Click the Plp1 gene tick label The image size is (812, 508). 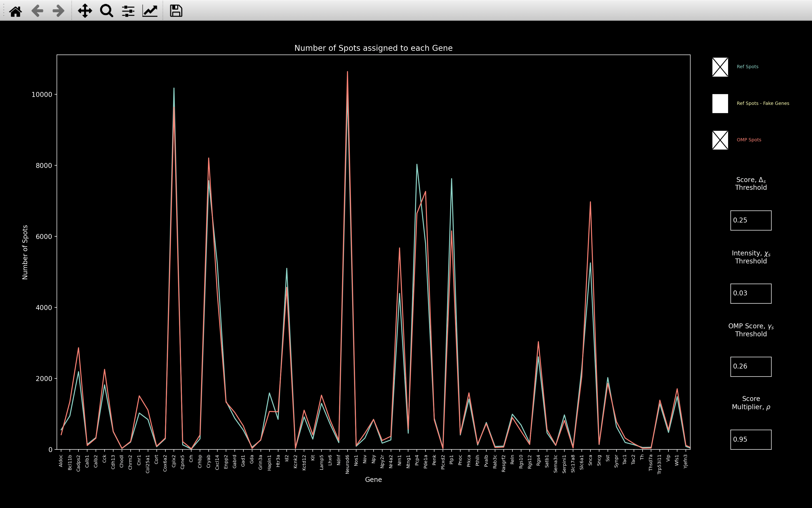coord(451,460)
